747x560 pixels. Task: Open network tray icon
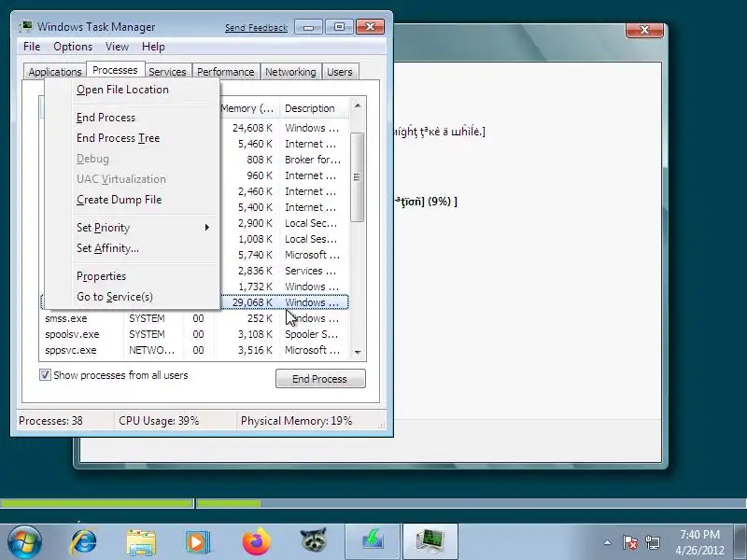tap(652, 542)
